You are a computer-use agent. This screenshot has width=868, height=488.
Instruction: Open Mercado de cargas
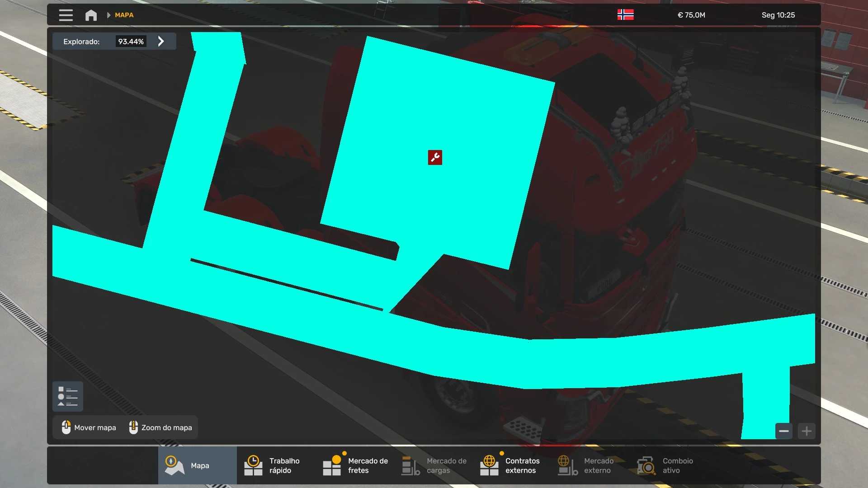coord(433,465)
